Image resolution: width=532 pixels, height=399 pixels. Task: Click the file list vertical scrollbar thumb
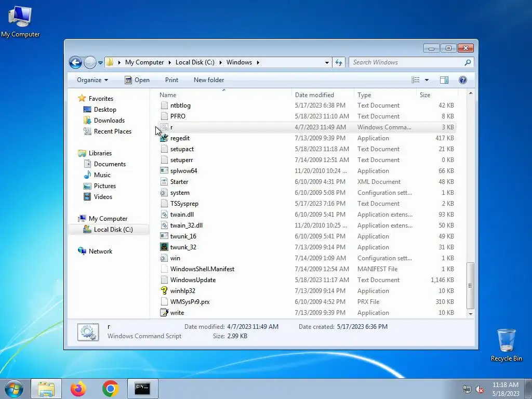tap(470, 286)
